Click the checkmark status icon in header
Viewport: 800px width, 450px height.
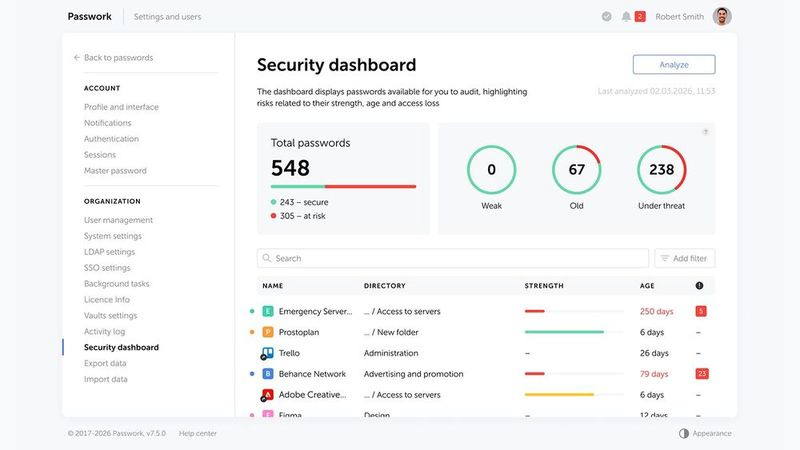click(606, 16)
